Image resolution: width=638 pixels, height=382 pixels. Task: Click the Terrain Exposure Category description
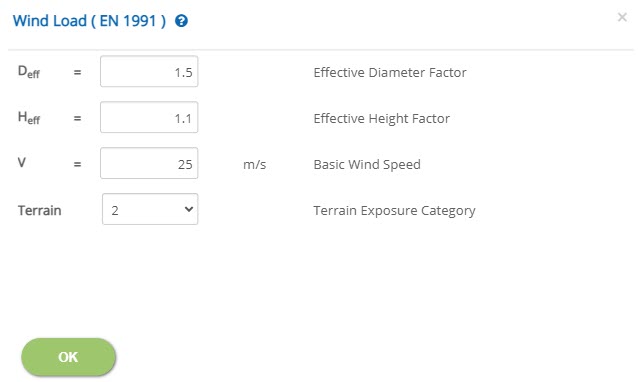click(x=394, y=211)
